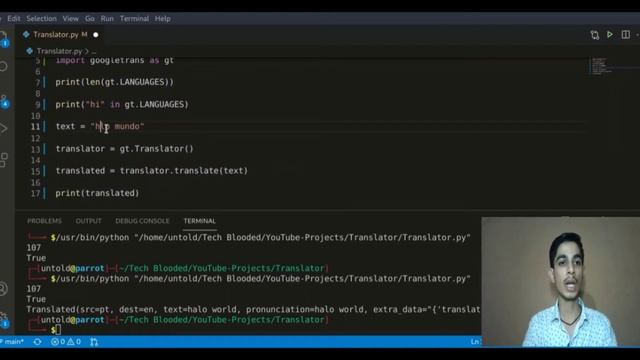Click line number 7 in the gutter
This screenshot has height=360, width=640.
38,82
